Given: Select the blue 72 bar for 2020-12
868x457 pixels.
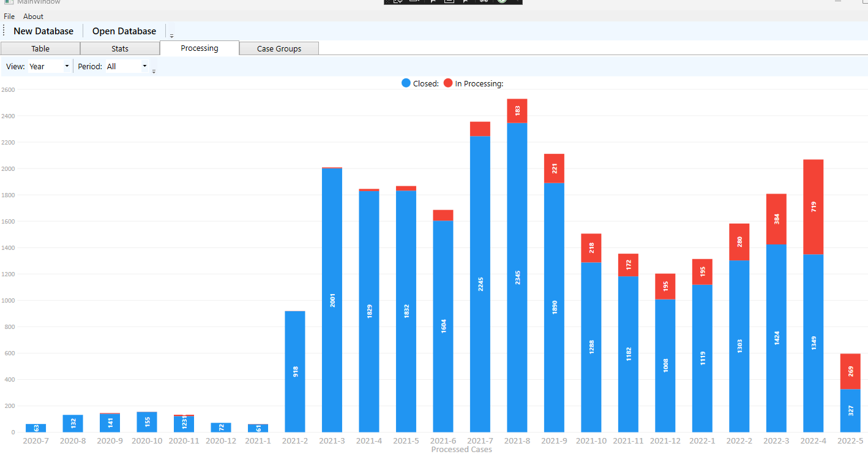Looking at the screenshot, I should (221, 428).
